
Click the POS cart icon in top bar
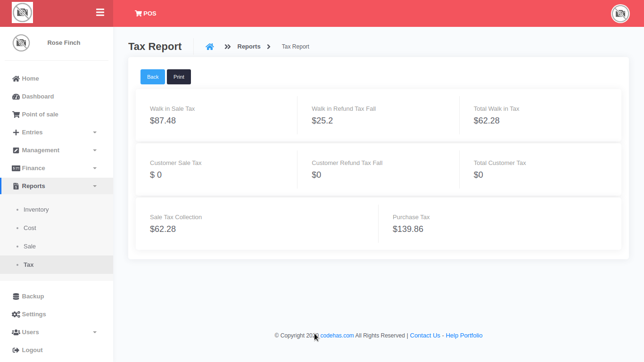pos(138,13)
